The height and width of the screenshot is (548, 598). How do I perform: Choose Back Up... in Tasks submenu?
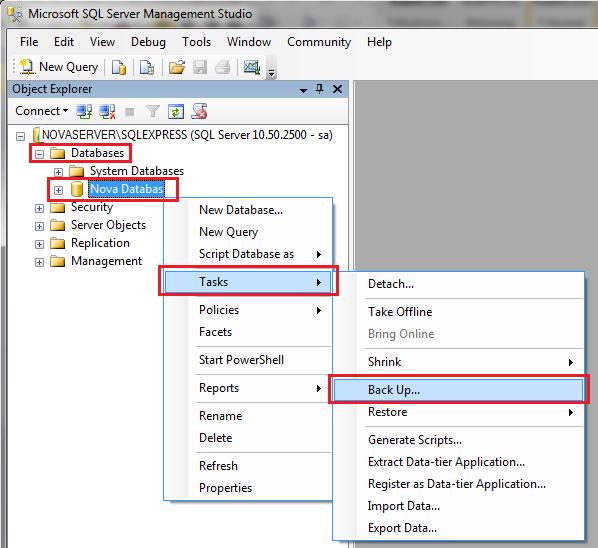tap(459, 390)
